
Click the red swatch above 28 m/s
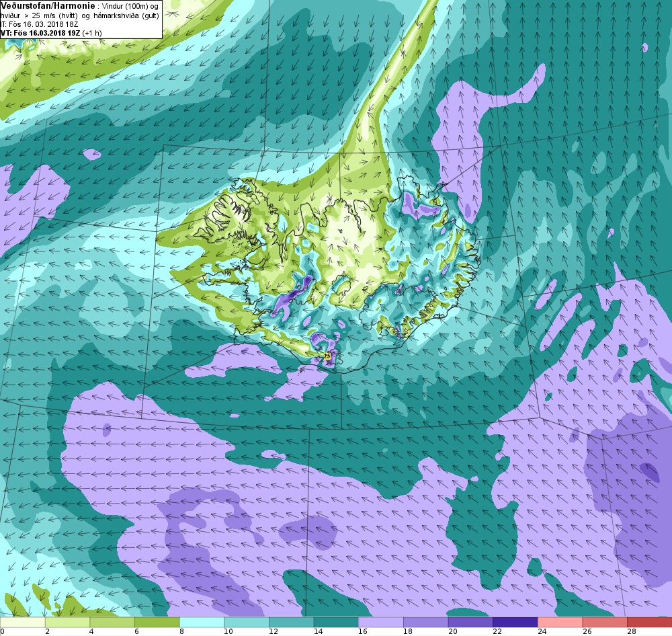(x=650, y=622)
